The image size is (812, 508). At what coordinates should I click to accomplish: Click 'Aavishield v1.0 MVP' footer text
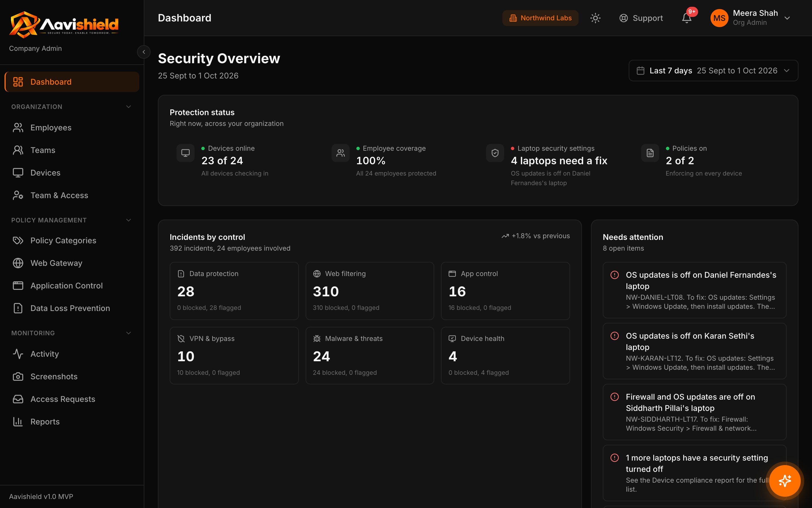(x=41, y=497)
